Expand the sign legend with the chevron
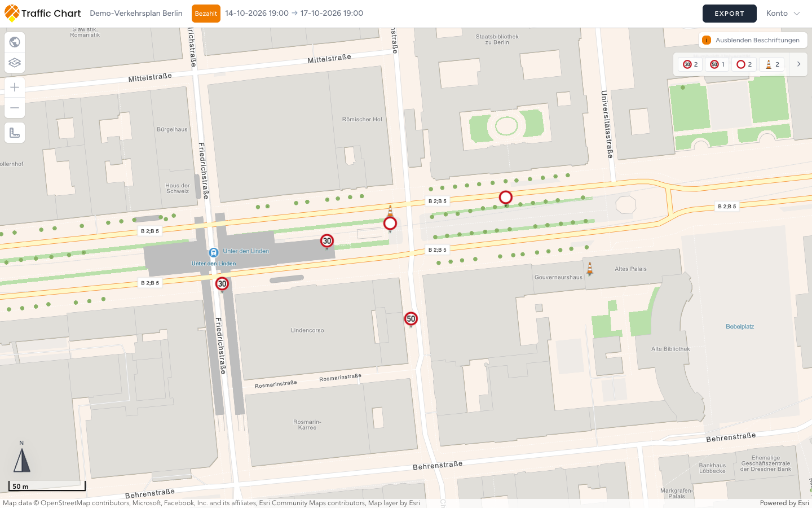 click(798, 64)
